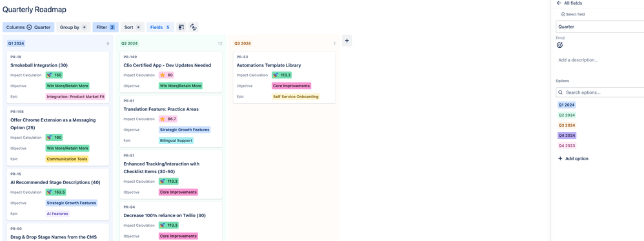Click the Bilingual Support epic tag
The image size is (644, 241).
point(176,141)
